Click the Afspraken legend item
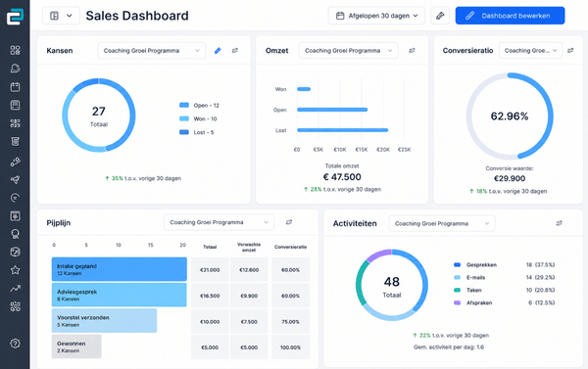This screenshot has width=588, height=369. coord(504,302)
